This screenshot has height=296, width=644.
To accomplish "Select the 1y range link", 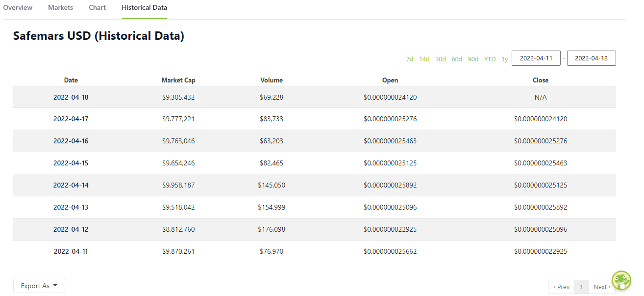I will (505, 59).
